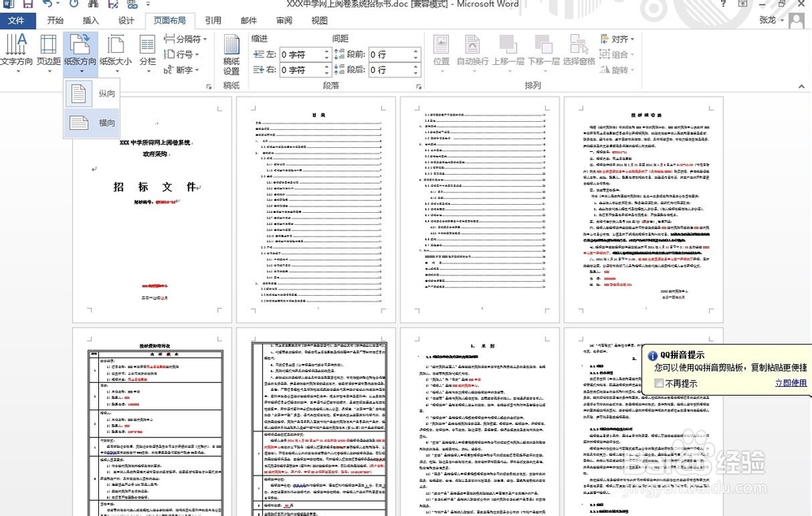812x516 pixels.
Task: Click the 缩进左 indent input field
Action: [302, 53]
